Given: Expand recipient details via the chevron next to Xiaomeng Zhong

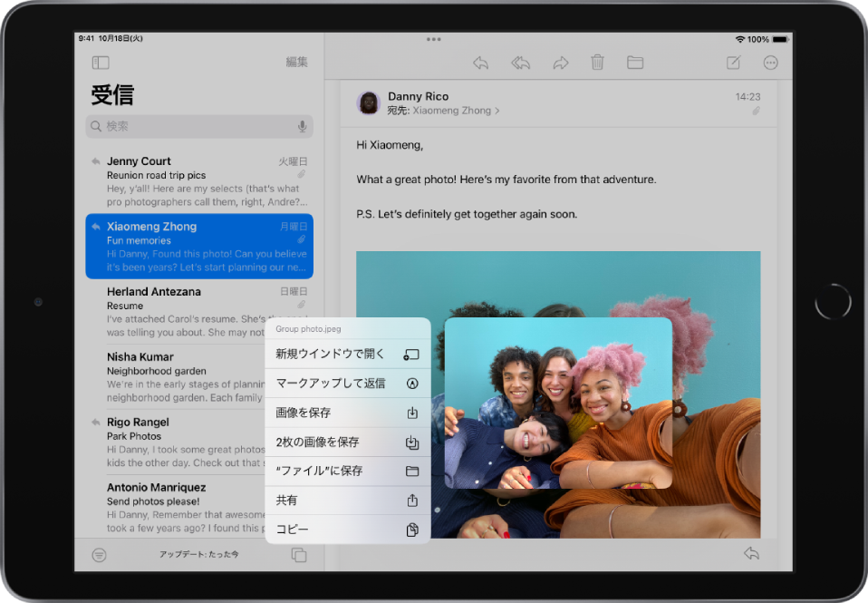Looking at the screenshot, I should point(497,110).
